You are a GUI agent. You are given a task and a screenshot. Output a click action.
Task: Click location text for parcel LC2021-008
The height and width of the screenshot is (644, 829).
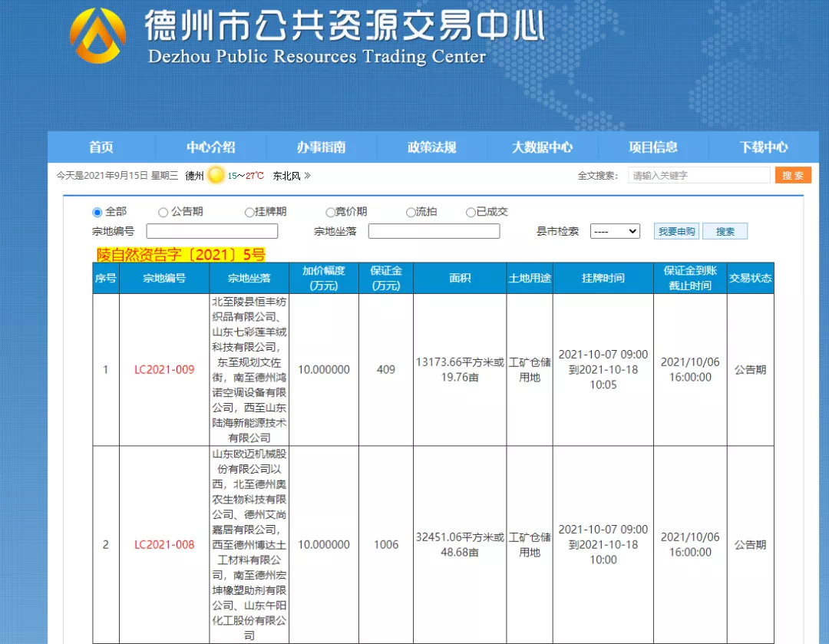pyautogui.click(x=249, y=544)
